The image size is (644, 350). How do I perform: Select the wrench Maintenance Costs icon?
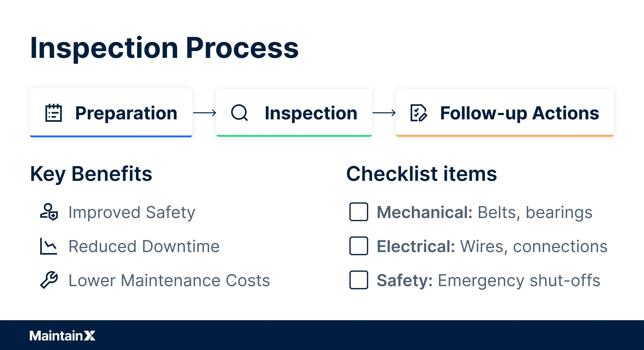click(49, 280)
